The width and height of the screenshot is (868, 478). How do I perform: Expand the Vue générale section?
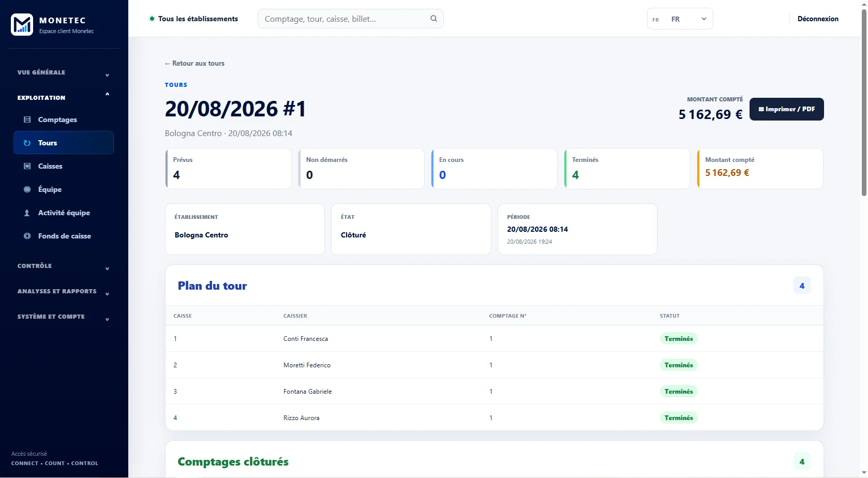(x=63, y=72)
